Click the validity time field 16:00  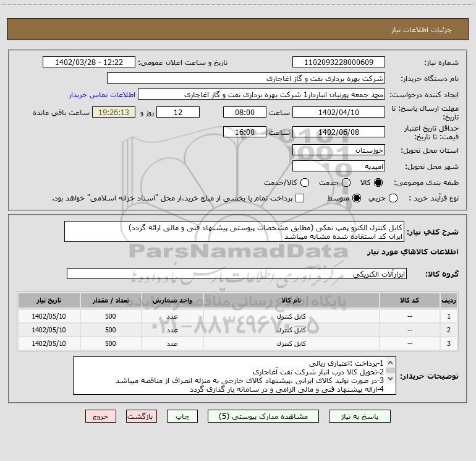245,132
